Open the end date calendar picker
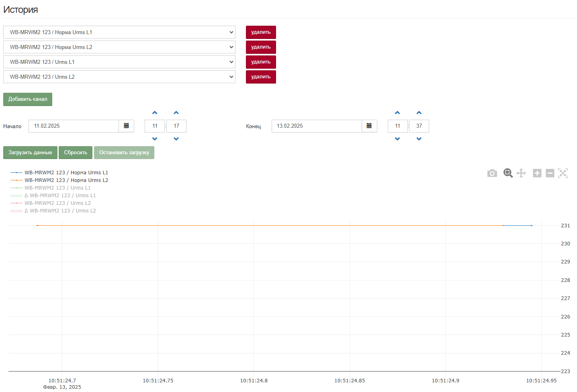The image size is (577, 392). pos(369,126)
